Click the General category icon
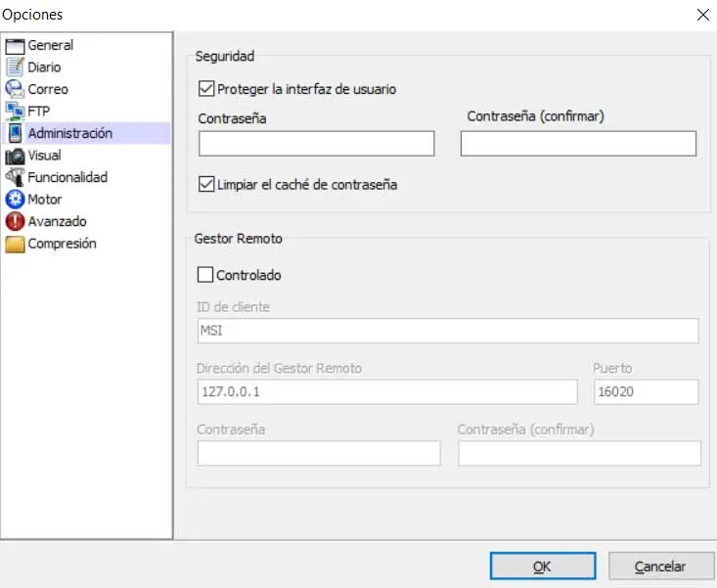Image resolution: width=717 pixels, height=588 pixels. pyautogui.click(x=15, y=45)
